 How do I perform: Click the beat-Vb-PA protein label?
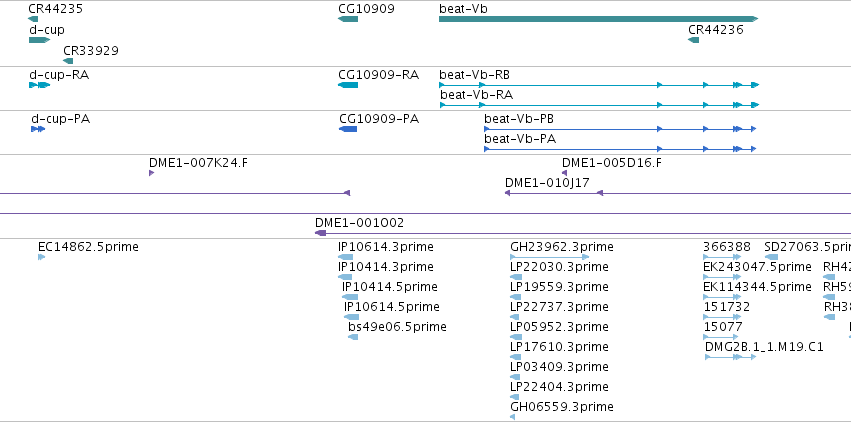click(520, 139)
